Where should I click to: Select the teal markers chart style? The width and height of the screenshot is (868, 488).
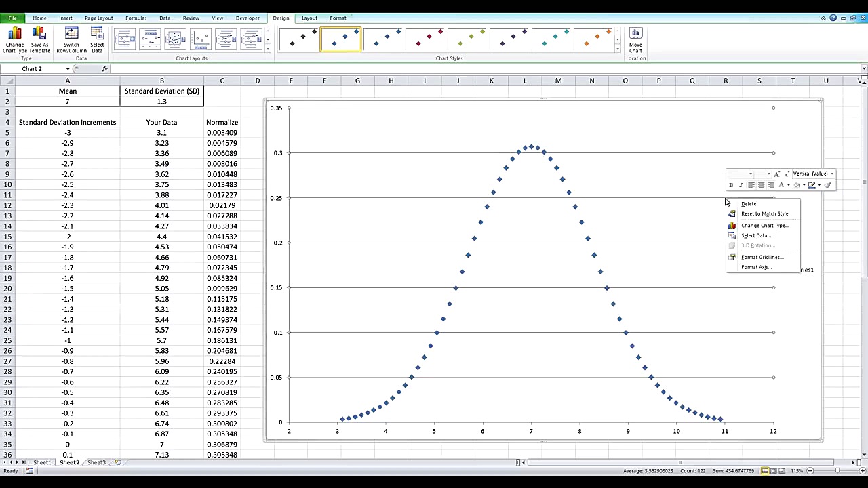pos(551,39)
